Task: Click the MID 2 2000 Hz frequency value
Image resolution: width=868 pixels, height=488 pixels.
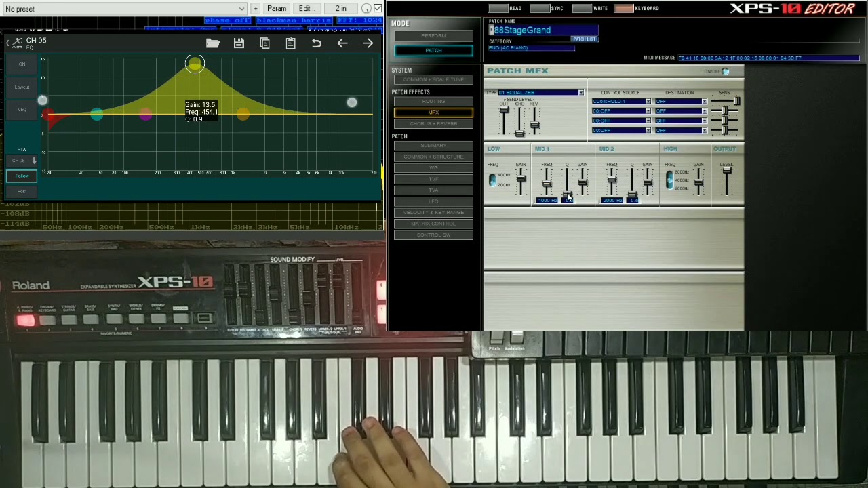Action: click(612, 201)
